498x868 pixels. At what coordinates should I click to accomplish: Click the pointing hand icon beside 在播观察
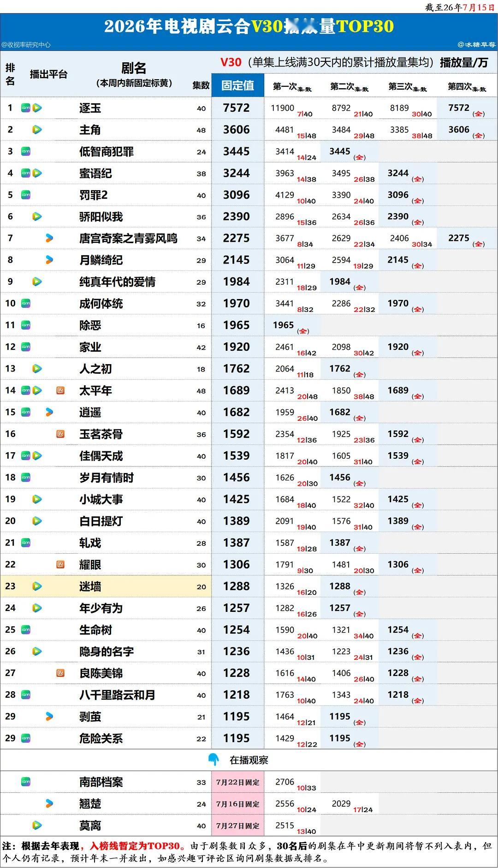click(213, 760)
